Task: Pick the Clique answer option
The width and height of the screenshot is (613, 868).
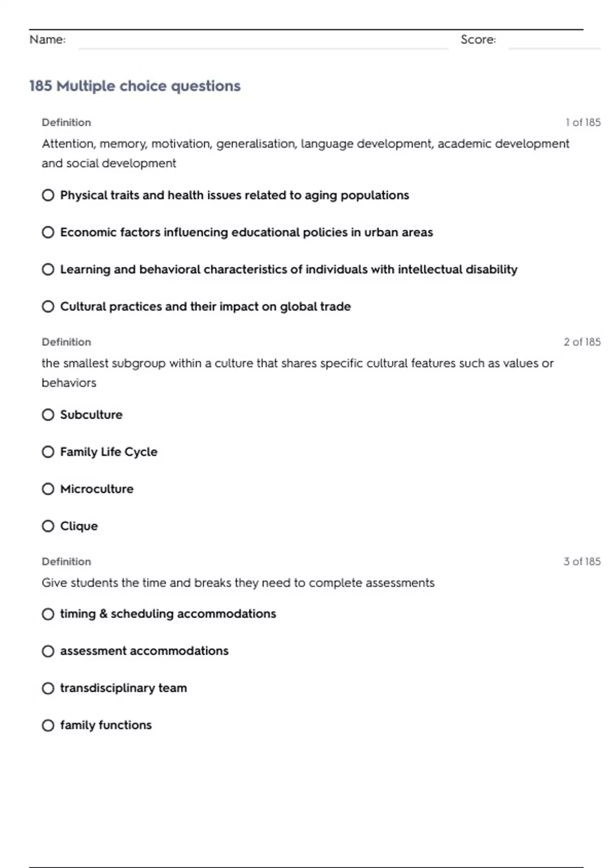Action: pos(48,526)
